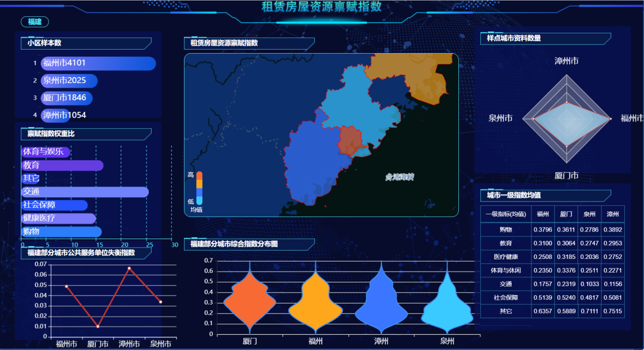Select the 福州市4101 sample bar

point(98,63)
